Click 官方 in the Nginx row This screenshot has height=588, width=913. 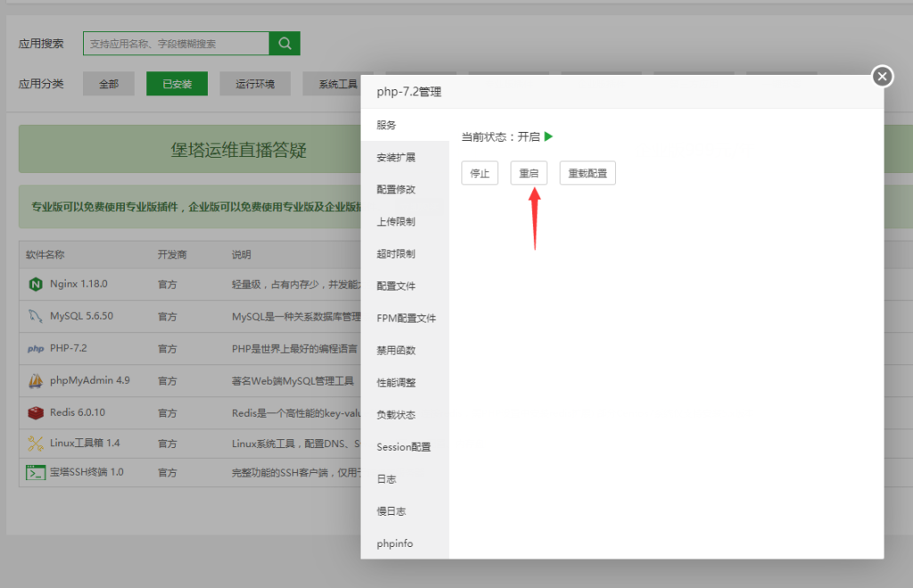pyautogui.click(x=168, y=284)
